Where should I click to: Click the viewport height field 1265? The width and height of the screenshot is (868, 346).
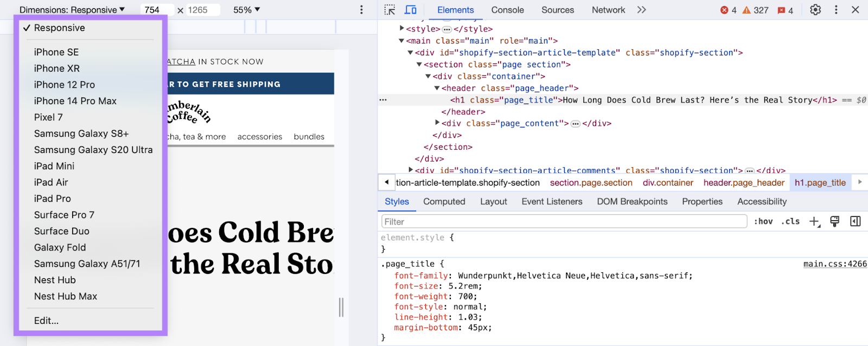[x=203, y=10]
